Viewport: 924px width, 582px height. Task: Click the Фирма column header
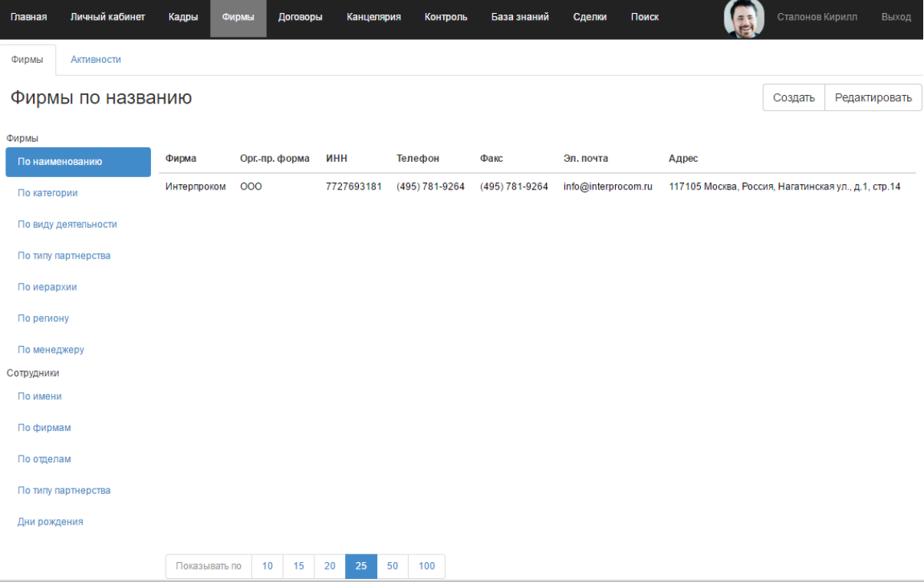coord(181,159)
